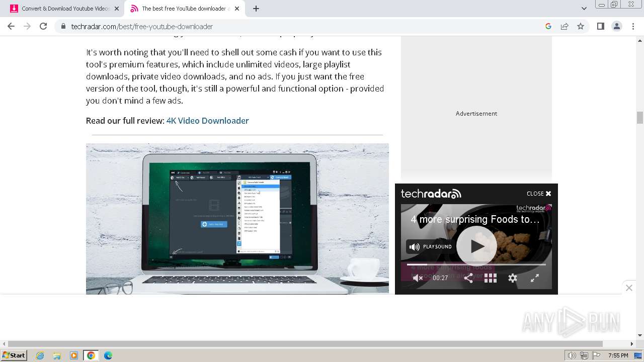Click the scroll-down arrow of vertical scrollbar
The height and width of the screenshot is (362, 644).
coord(640,335)
